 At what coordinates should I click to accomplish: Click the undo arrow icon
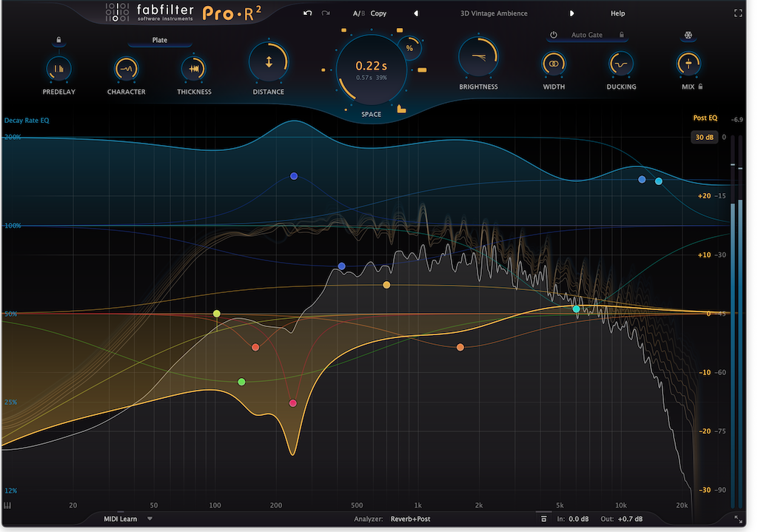tap(307, 13)
